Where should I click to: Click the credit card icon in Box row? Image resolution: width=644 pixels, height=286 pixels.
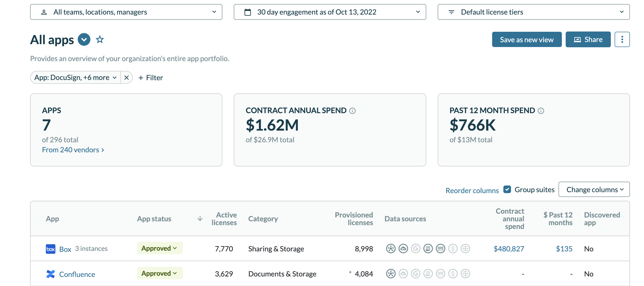click(x=440, y=249)
